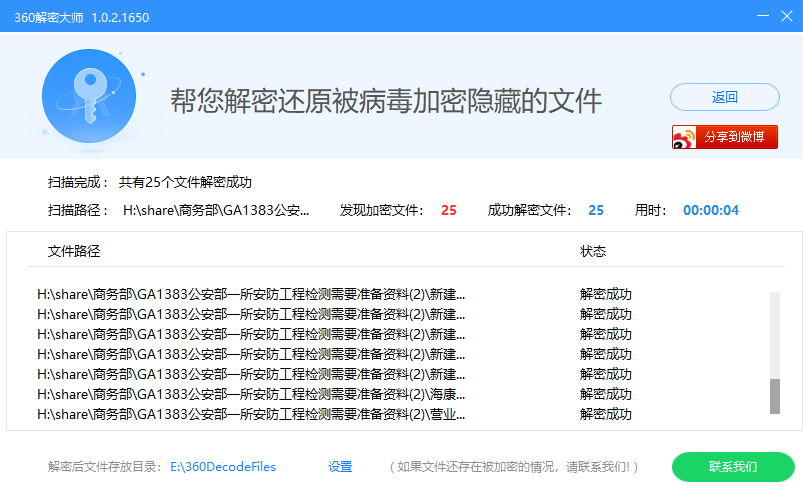
Task: Click the red 25 encrypted files count
Action: point(449,210)
